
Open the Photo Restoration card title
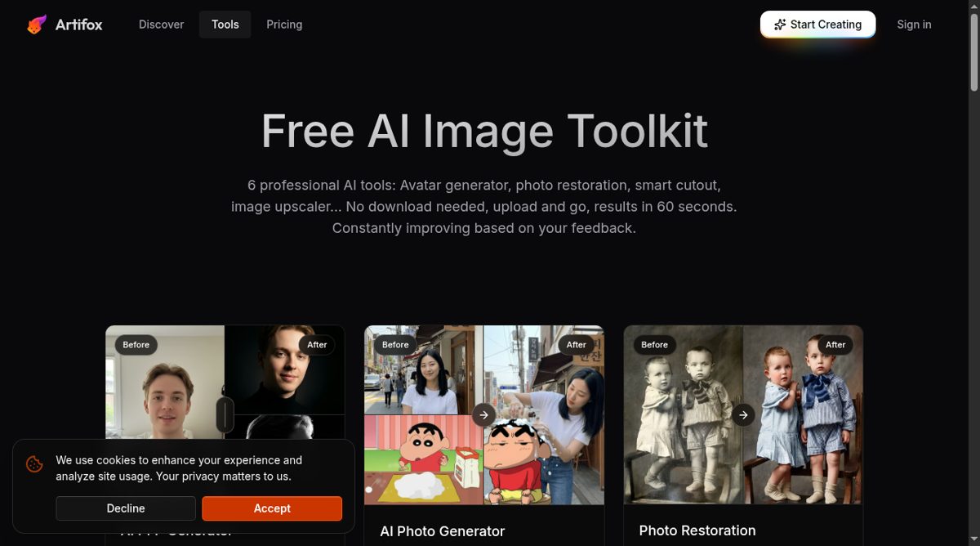(697, 530)
